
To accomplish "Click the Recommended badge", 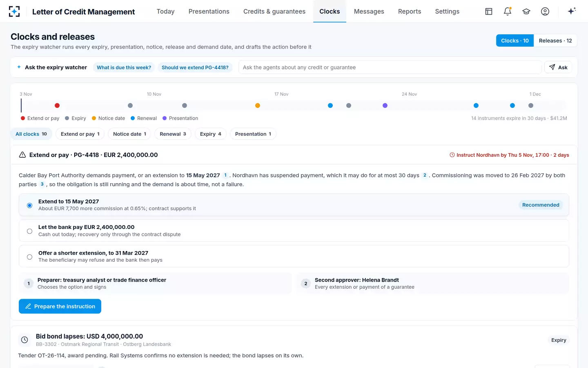I will point(541,205).
